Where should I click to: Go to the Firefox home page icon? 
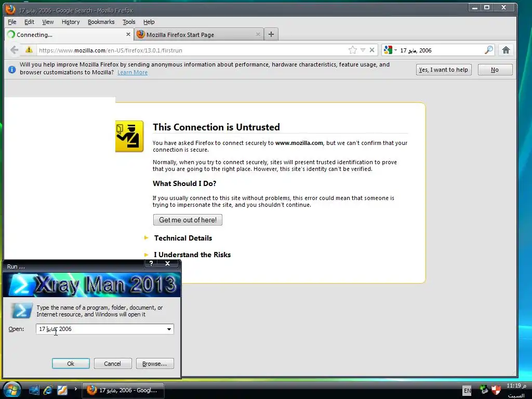506,50
